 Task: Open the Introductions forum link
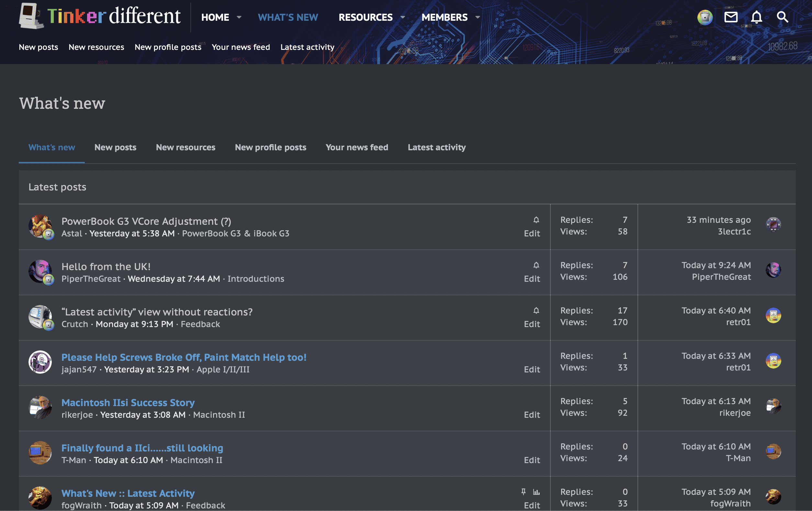pos(255,279)
